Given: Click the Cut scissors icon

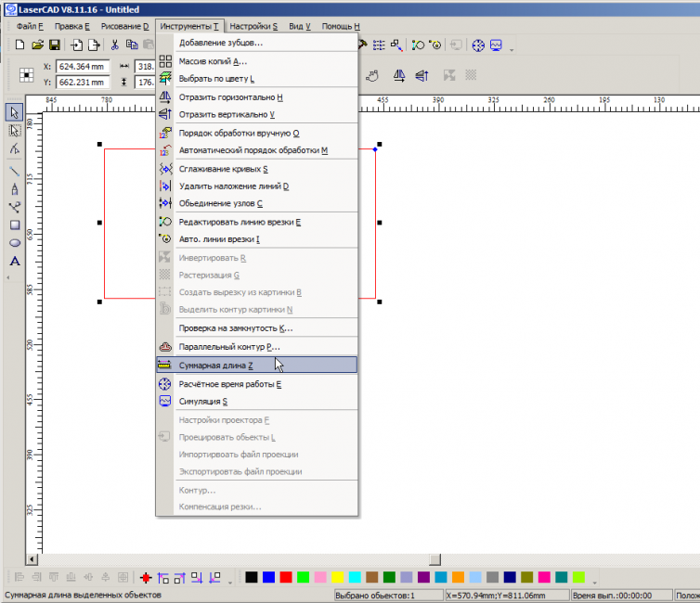Looking at the screenshot, I should [114, 45].
